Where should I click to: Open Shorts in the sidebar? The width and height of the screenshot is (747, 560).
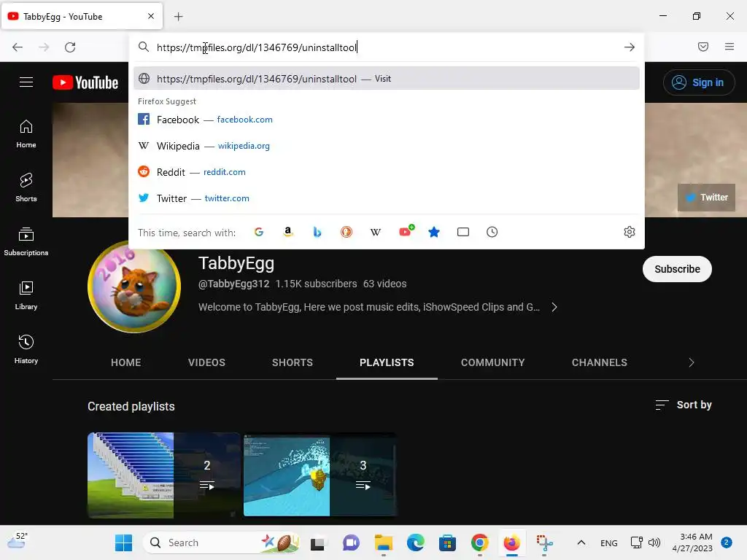click(26, 187)
